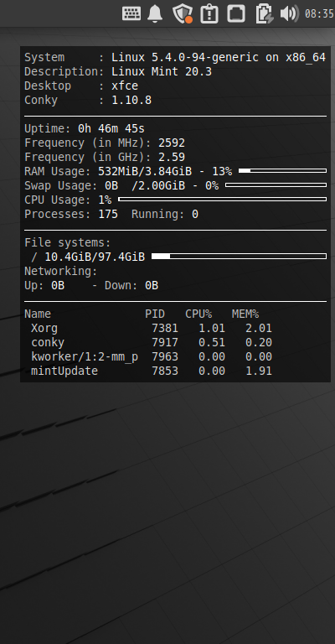Click the 'CPU%' column header
The height and width of the screenshot is (644, 335).
point(198,314)
